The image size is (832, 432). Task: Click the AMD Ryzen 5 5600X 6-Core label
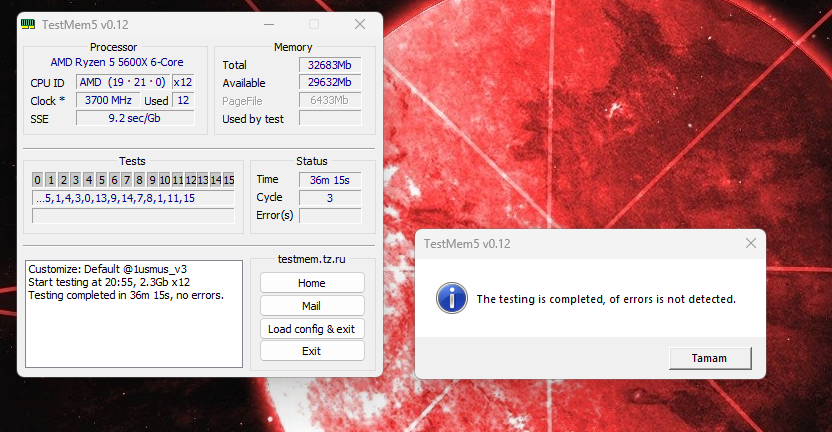[117, 62]
